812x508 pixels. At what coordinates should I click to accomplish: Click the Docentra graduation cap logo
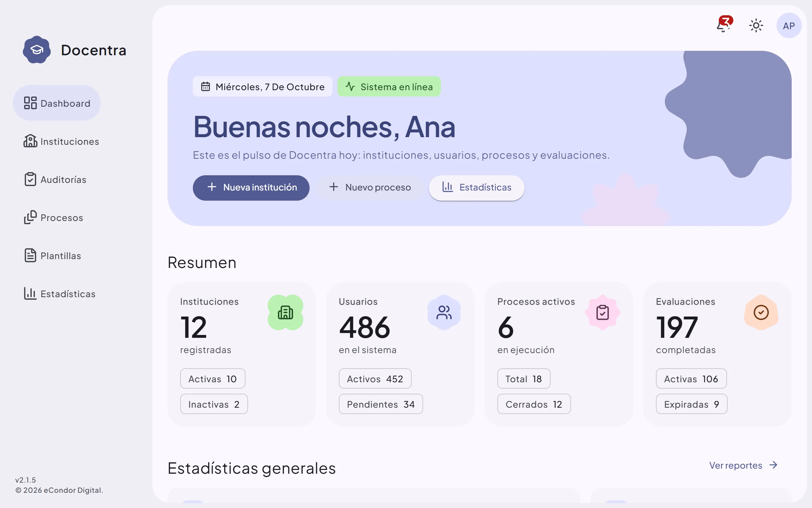[37, 50]
